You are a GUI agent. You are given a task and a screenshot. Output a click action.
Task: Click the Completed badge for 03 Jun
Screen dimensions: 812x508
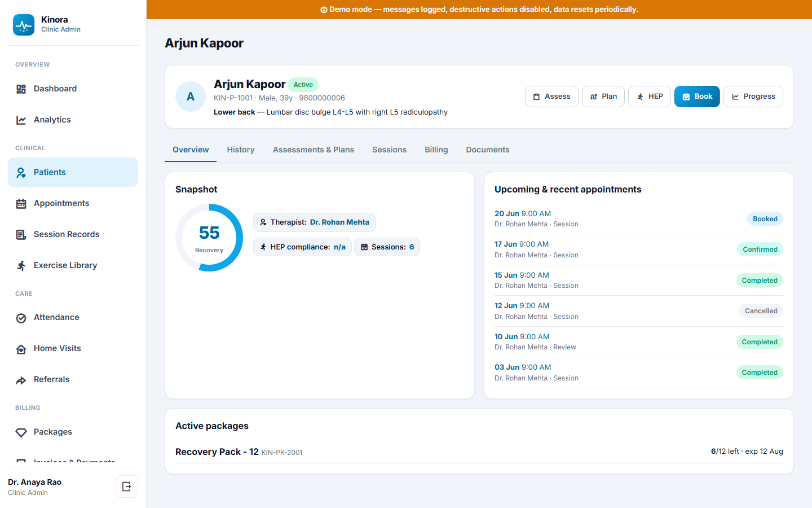[x=760, y=373]
